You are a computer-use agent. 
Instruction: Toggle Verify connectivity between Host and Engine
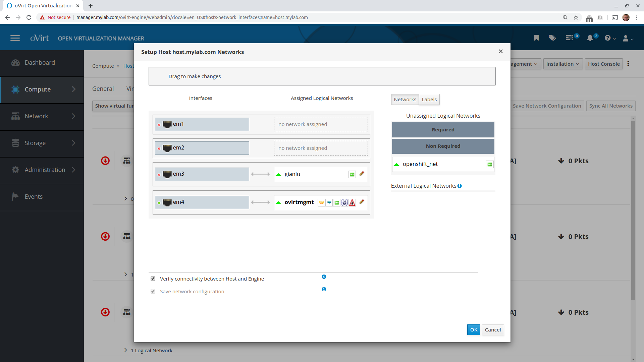153,279
